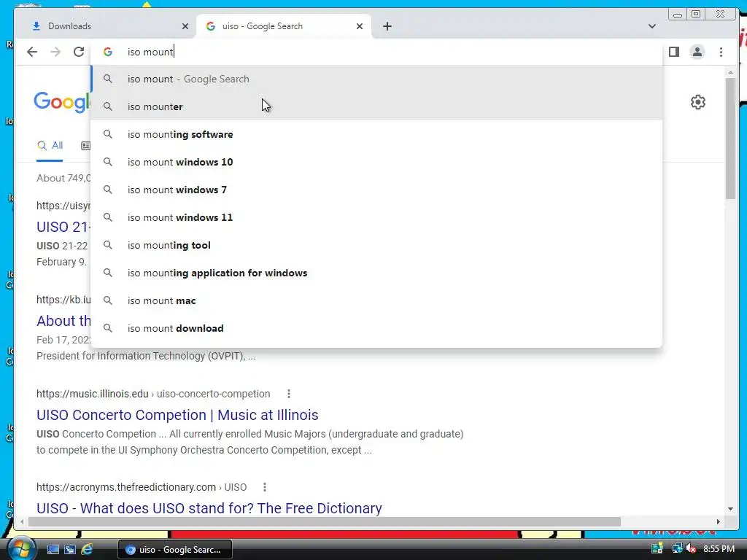
Task: Click the first system tray icon left of network
Action: pyautogui.click(x=657, y=548)
